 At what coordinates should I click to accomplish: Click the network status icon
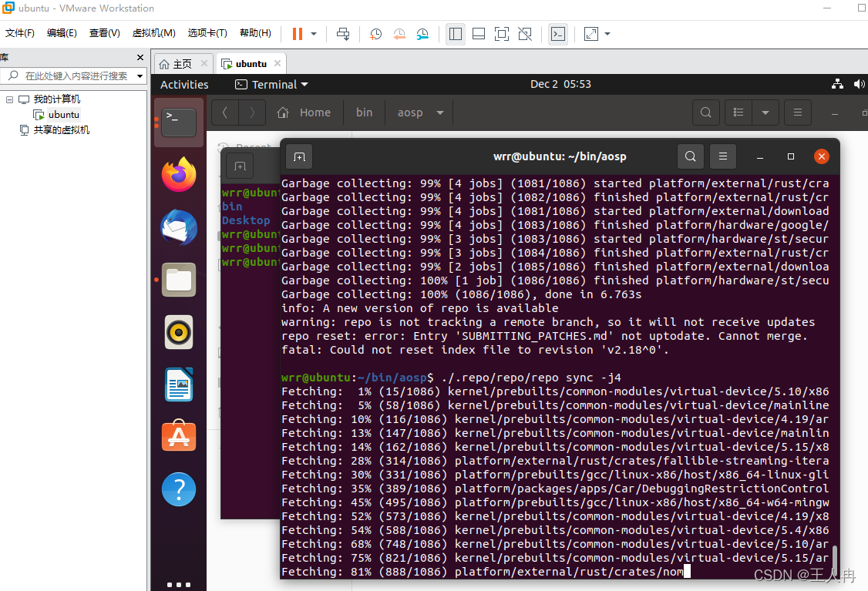[x=838, y=84]
